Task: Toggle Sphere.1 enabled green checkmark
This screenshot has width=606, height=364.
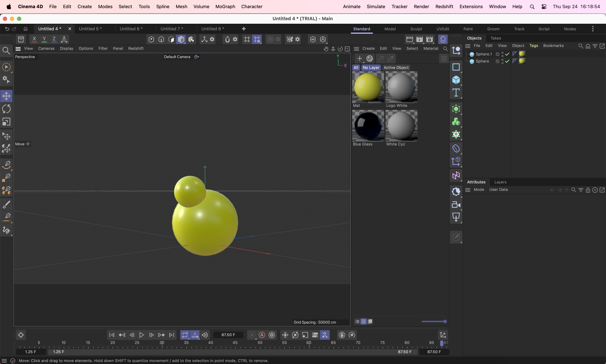Action: [507, 54]
